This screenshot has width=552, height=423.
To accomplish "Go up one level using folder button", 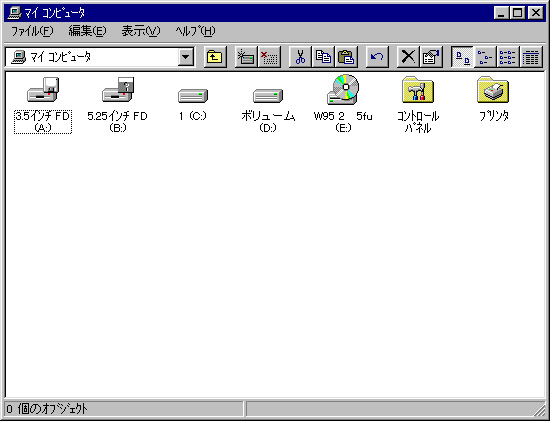I will click(215, 57).
